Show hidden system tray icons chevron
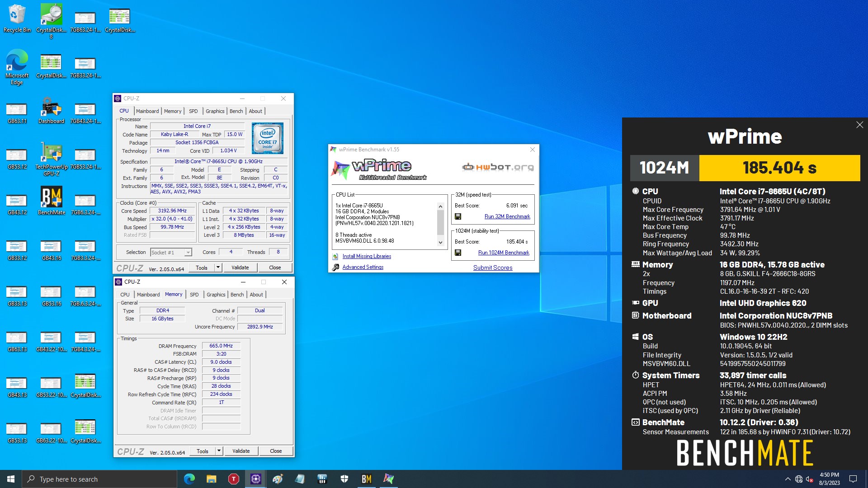Image resolution: width=868 pixels, height=488 pixels. click(788, 479)
